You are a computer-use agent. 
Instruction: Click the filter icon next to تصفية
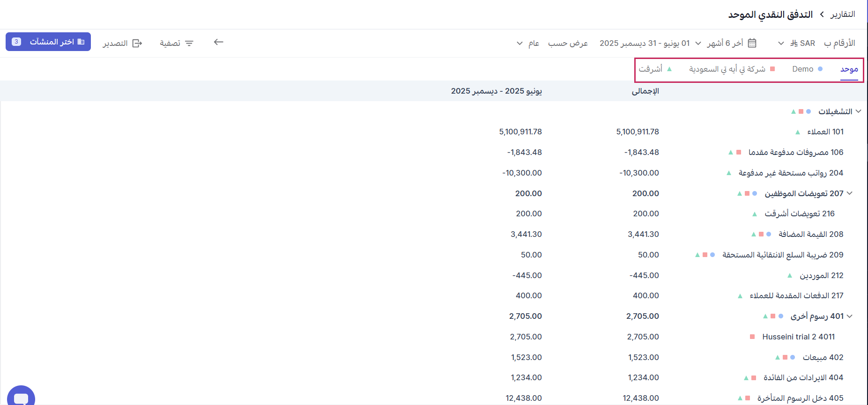point(189,43)
